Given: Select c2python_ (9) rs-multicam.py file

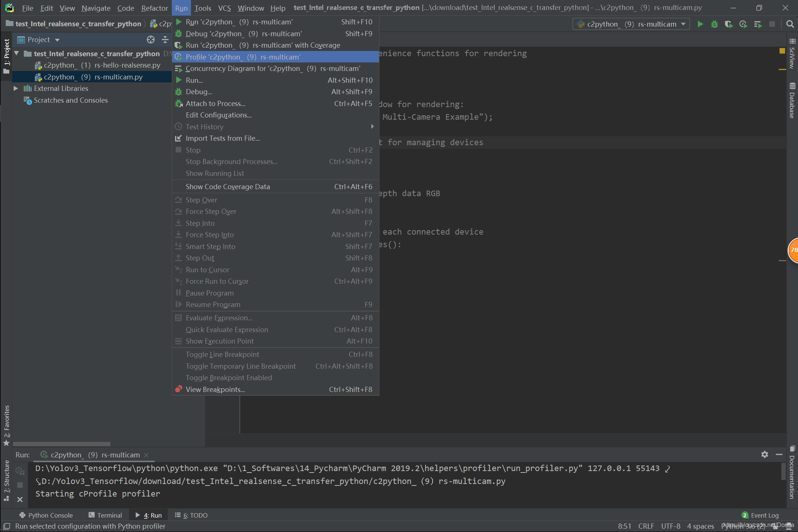Looking at the screenshot, I should (92, 77).
